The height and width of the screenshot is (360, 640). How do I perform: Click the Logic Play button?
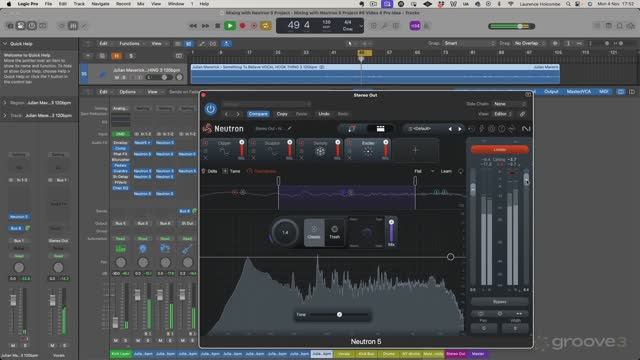click(230, 26)
